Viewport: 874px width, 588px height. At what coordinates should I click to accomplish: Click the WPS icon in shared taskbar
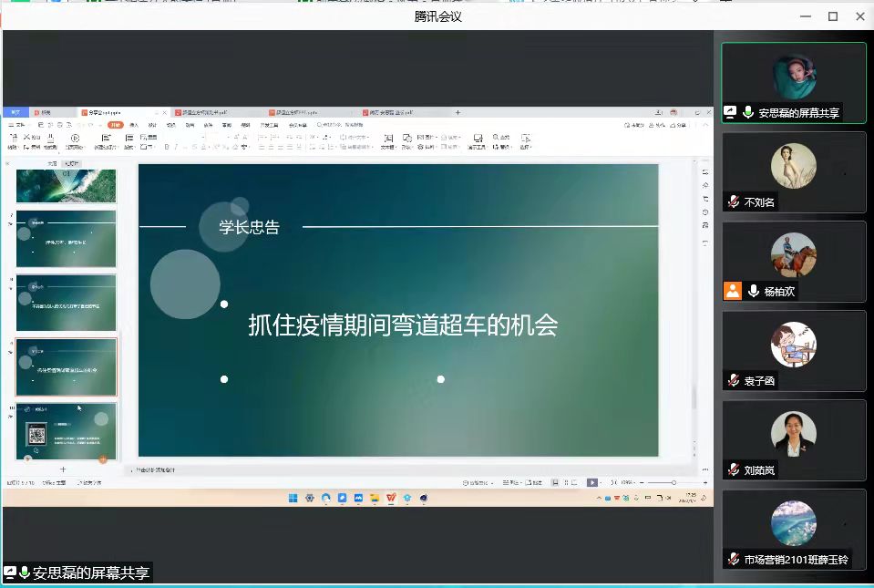(391, 498)
